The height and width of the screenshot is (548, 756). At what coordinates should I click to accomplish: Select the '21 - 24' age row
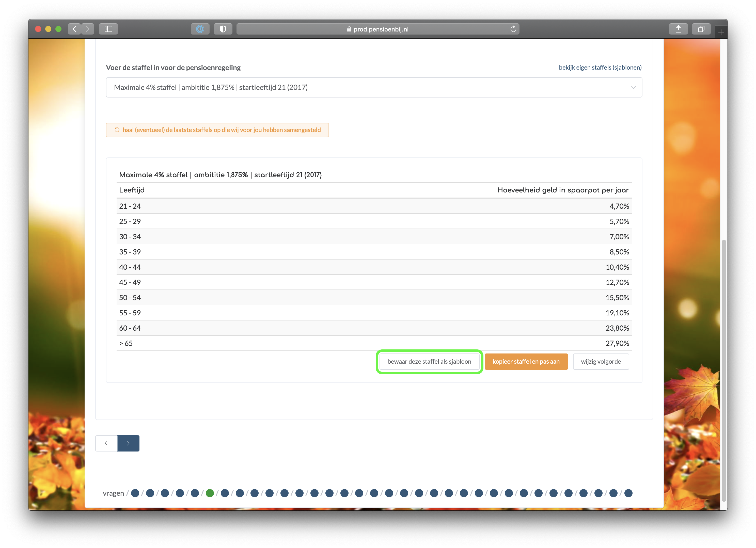[374, 206]
